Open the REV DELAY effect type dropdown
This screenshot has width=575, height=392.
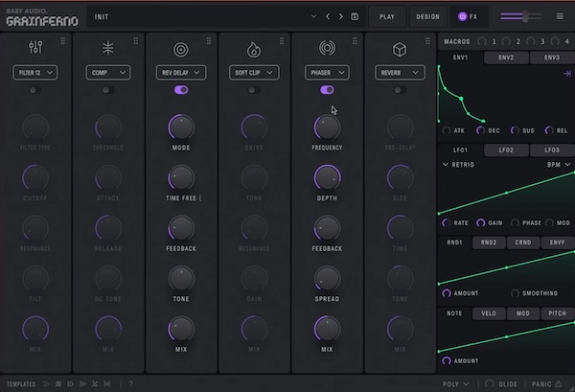(181, 73)
